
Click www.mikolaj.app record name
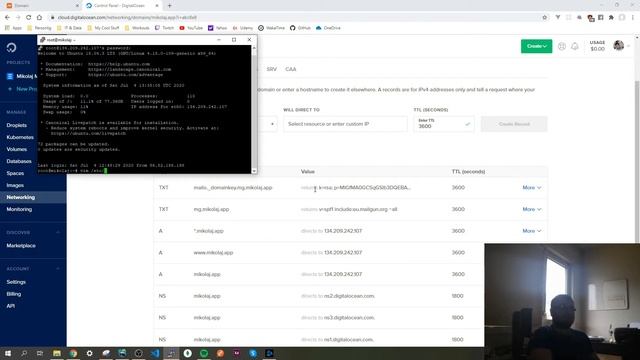point(213,253)
